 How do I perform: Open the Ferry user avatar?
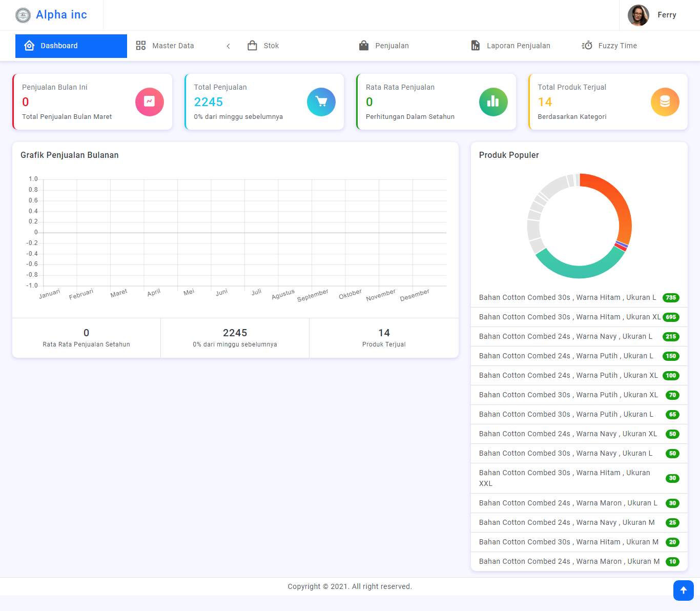click(x=638, y=15)
